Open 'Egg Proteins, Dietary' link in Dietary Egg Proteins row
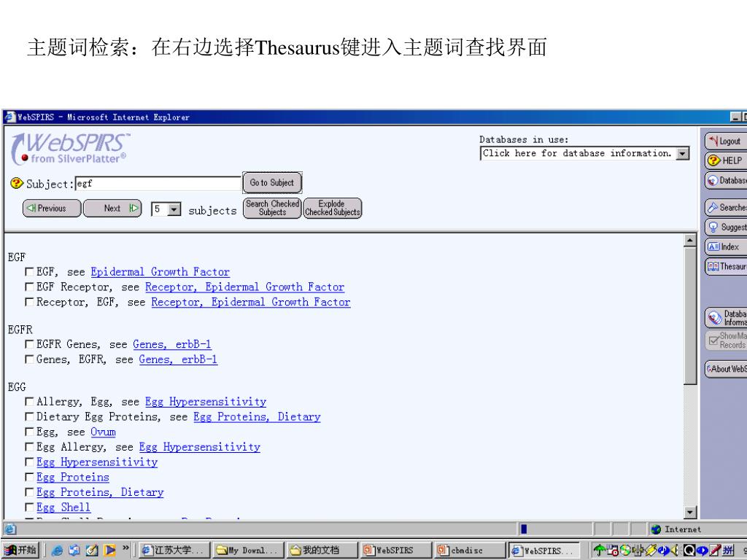Image resolution: width=747 pixels, height=560 pixels. (x=257, y=416)
